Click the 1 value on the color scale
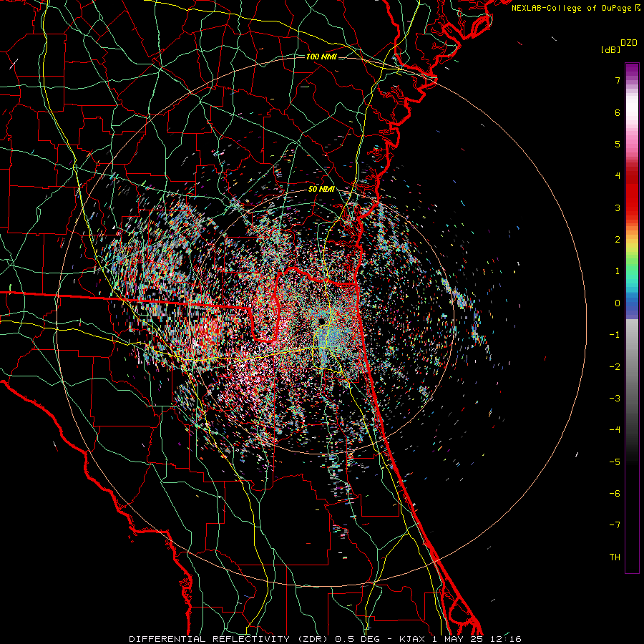Image resolution: width=644 pixels, height=644 pixels. tap(618, 271)
